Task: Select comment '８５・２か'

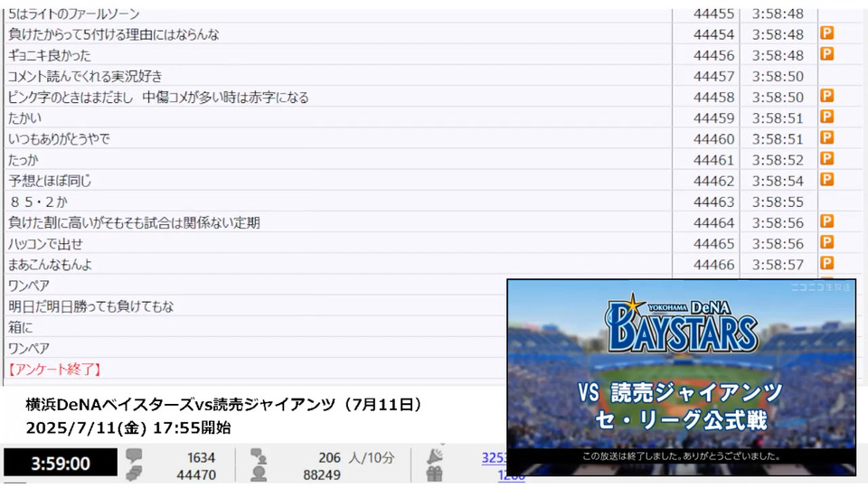Action: 38,202
